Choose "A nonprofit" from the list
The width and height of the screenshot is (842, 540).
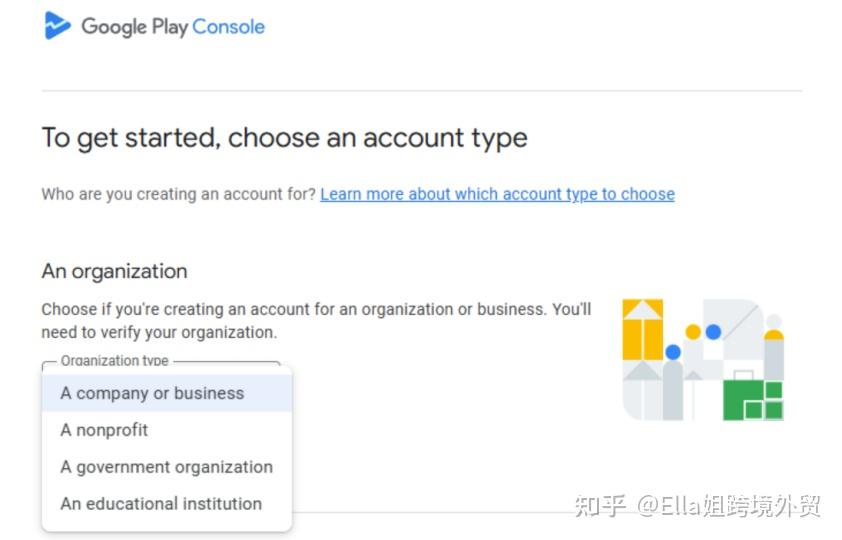[104, 430]
